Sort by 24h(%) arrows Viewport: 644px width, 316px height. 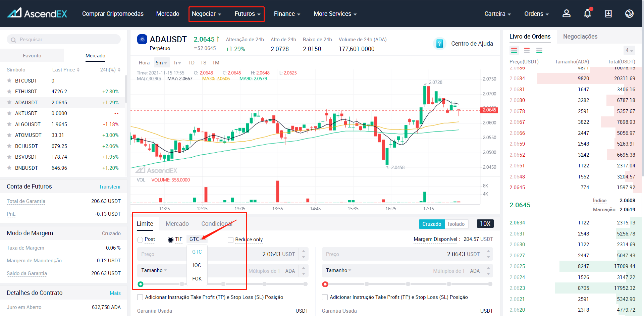pyautogui.click(x=119, y=70)
